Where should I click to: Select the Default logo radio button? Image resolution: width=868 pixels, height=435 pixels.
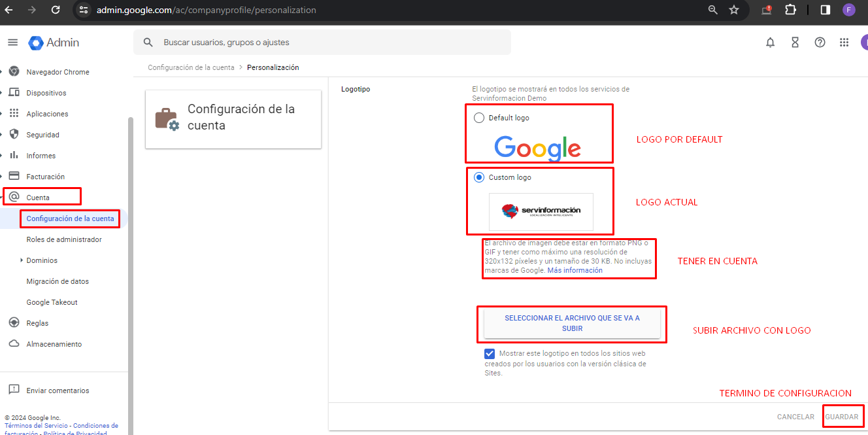tap(479, 118)
